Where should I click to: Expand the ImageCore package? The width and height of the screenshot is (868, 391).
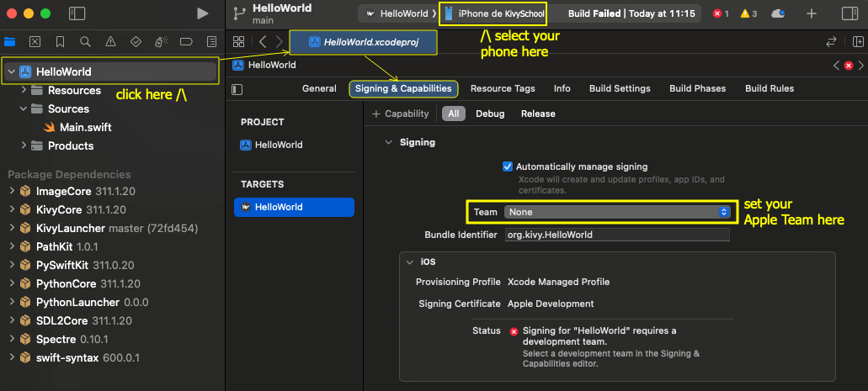pos(12,192)
